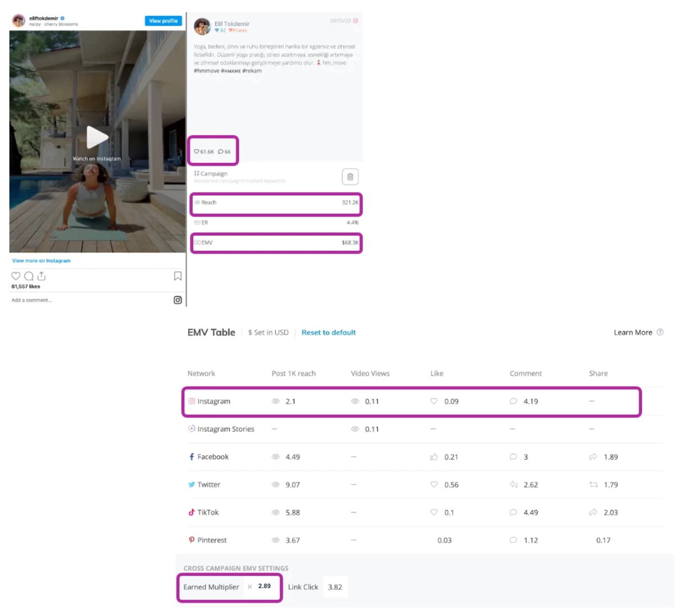Click the ER value 4.4%
This screenshot has width=700, height=613.
pyautogui.click(x=352, y=223)
